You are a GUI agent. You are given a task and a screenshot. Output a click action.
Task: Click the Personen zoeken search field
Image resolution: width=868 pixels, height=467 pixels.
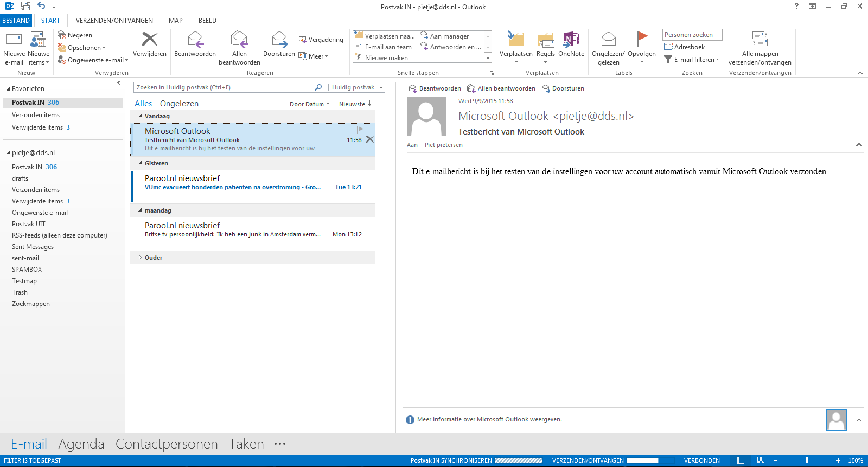coord(692,35)
